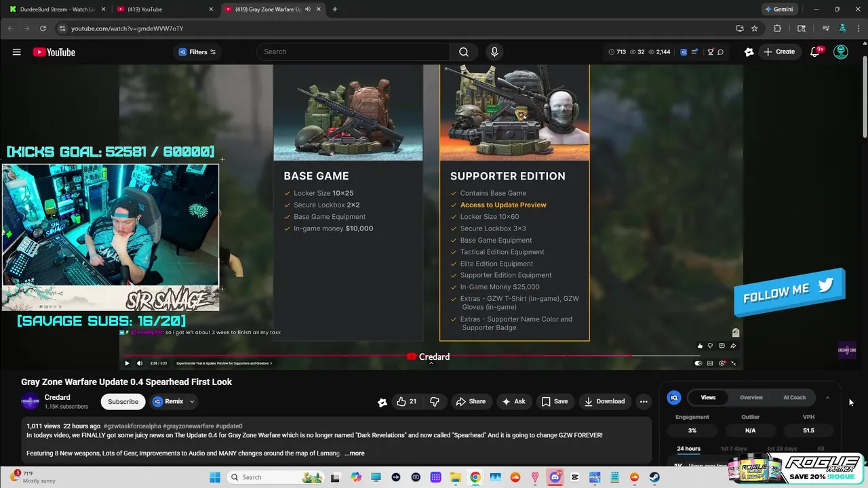The height and width of the screenshot is (488, 868).
Task: Switch to the DurdeeBurd Stream browser tab
Action: [x=57, y=9]
